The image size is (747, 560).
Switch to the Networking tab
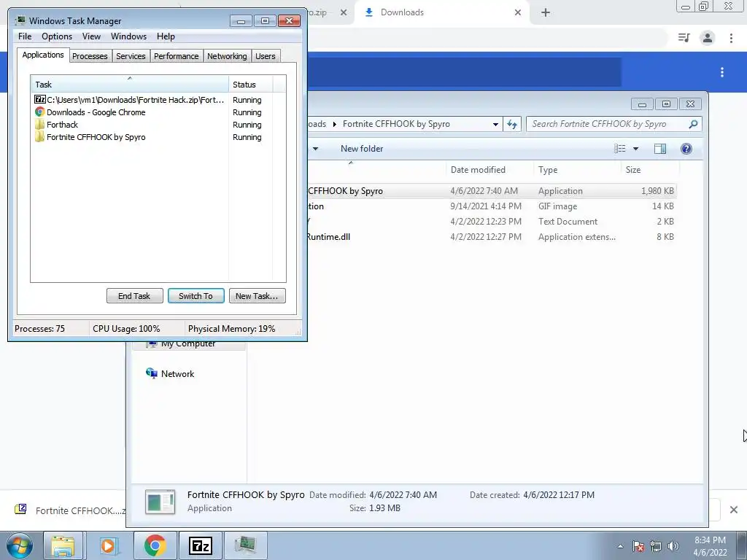(x=228, y=56)
